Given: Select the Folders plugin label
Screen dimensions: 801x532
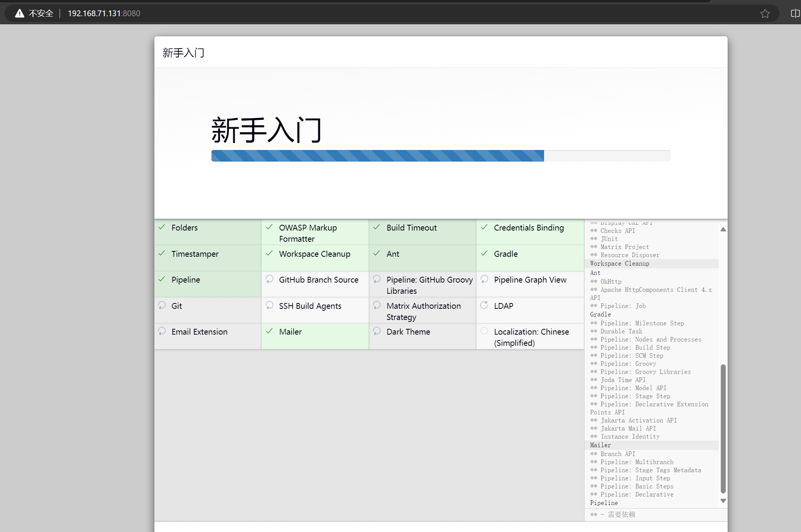Looking at the screenshot, I should click(184, 228).
